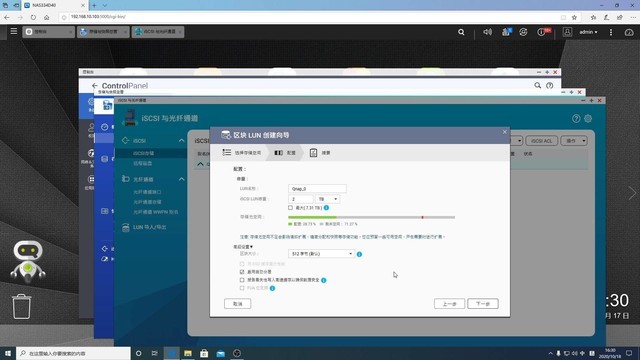Toggle the maximum 7.31 TB capacity checkbox

tap(291, 208)
